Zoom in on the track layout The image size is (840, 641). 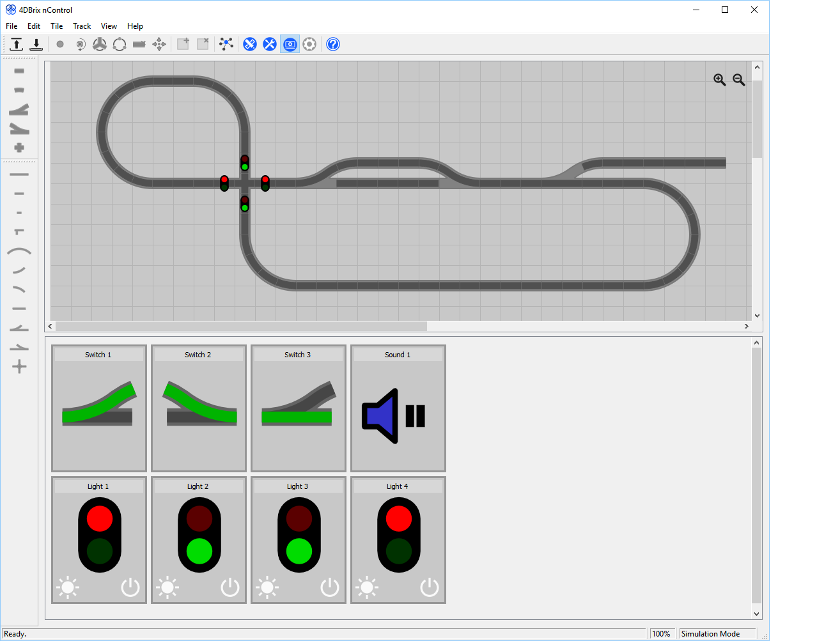click(719, 80)
